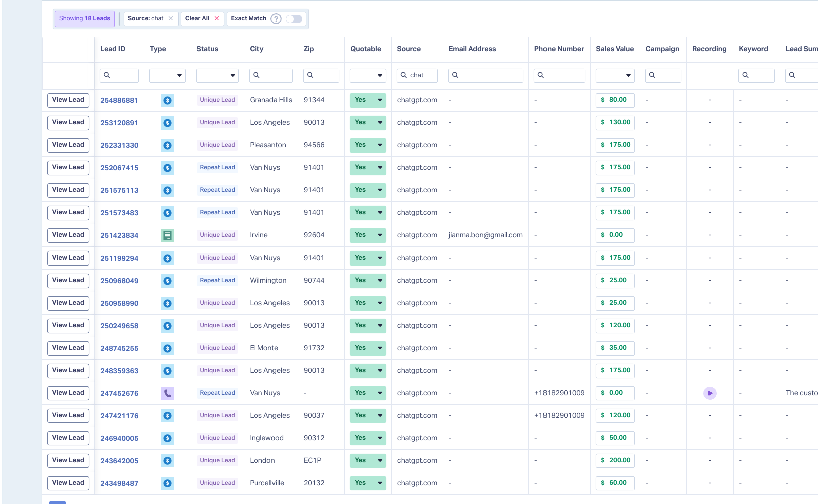Click type icon for lead 251573483

167,213
